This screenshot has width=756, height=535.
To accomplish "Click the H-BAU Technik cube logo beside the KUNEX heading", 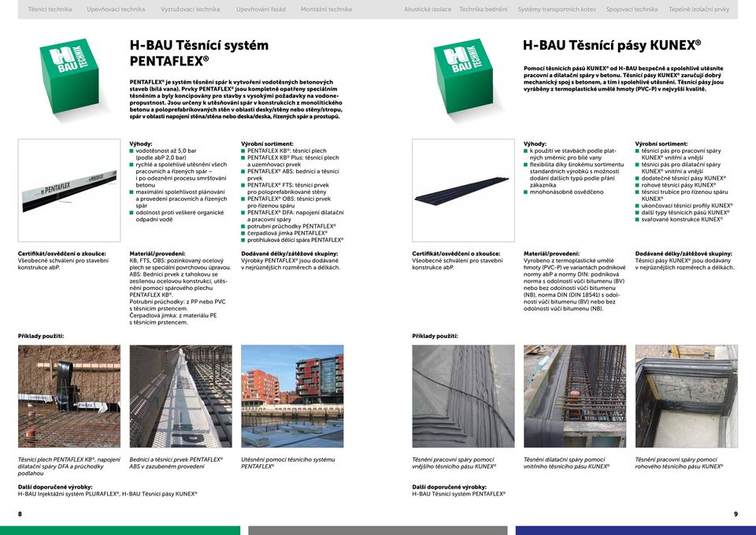I will 463,76.
